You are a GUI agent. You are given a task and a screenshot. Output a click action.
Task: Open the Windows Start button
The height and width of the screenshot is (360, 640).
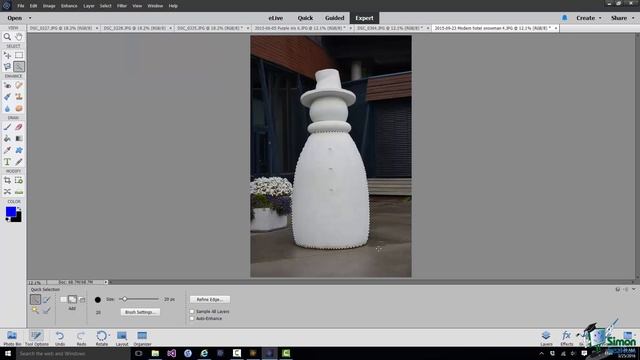click(8, 353)
